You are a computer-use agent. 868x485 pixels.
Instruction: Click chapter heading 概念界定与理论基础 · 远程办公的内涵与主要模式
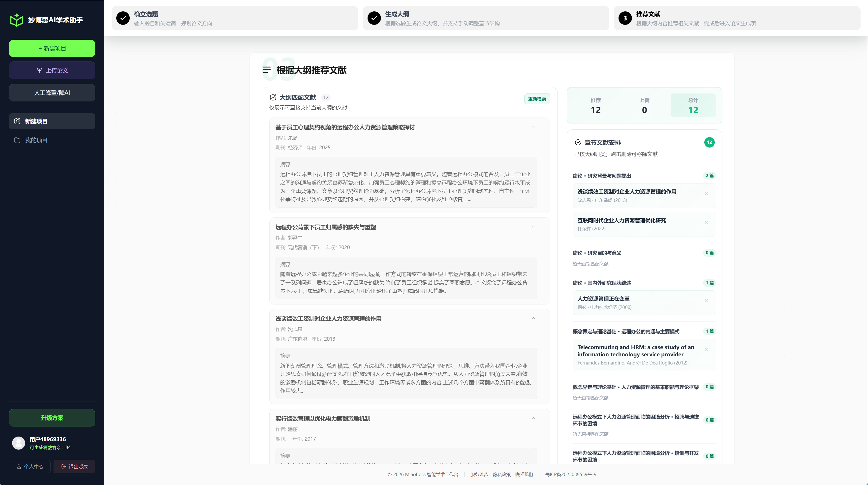click(x=626, y=332)
